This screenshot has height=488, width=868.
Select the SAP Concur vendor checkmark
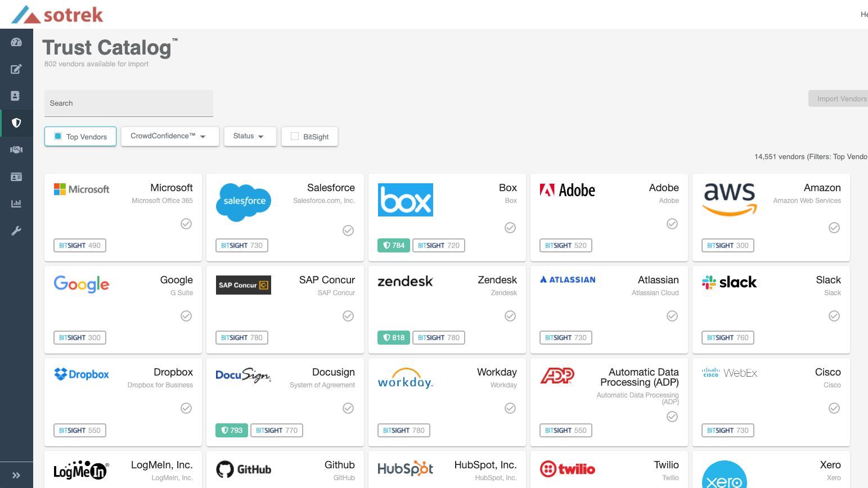coord(348,316)
